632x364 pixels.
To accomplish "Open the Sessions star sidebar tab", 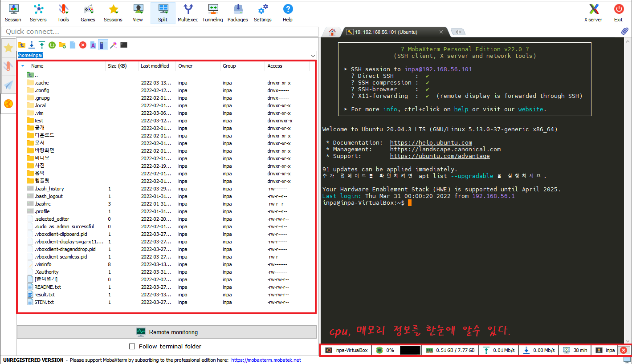I will pos(8,48).
